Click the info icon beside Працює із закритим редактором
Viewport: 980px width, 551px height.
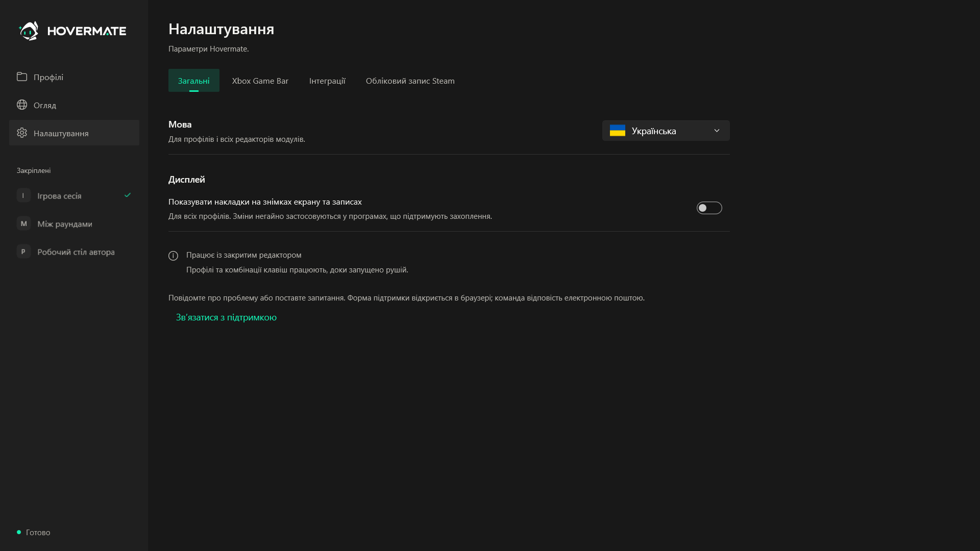click(174, 256)
